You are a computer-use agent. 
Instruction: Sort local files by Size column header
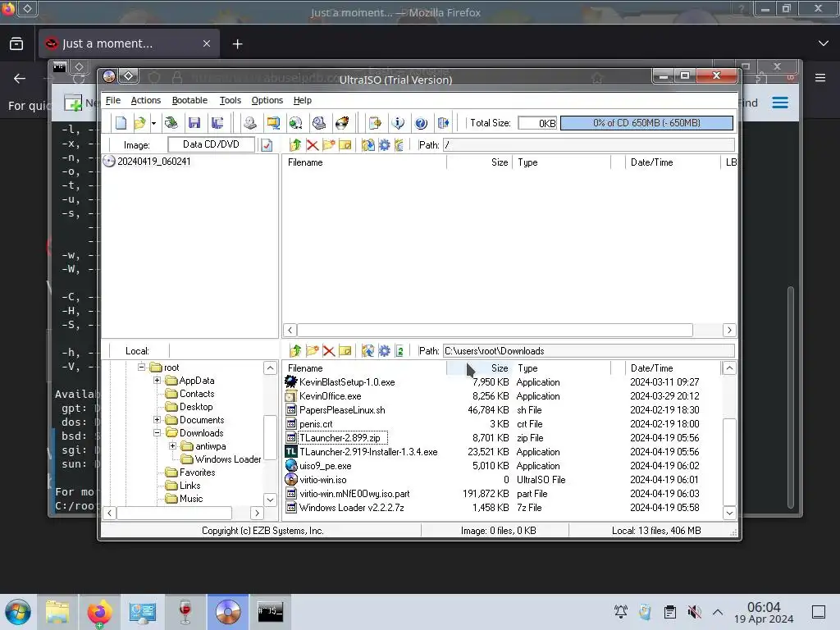tap(479, 368)
